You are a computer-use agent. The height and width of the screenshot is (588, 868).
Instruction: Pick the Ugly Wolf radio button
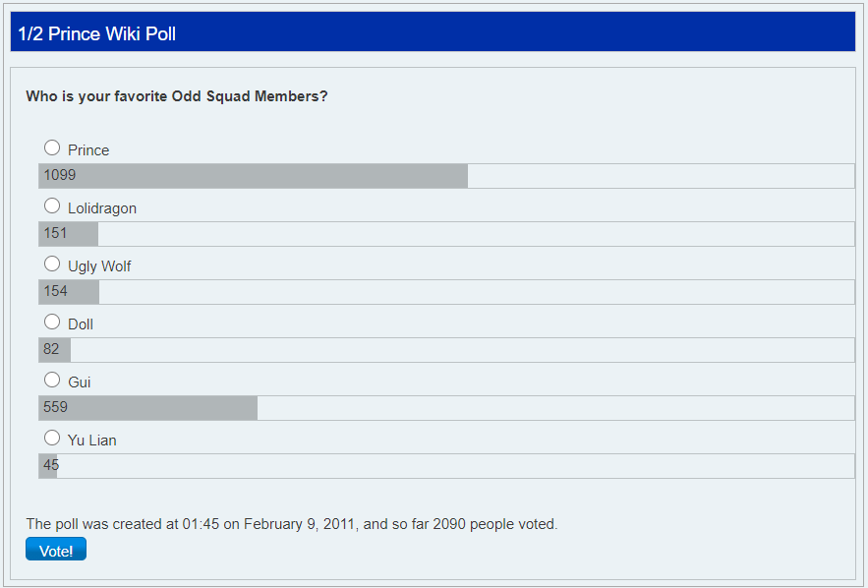52,264
